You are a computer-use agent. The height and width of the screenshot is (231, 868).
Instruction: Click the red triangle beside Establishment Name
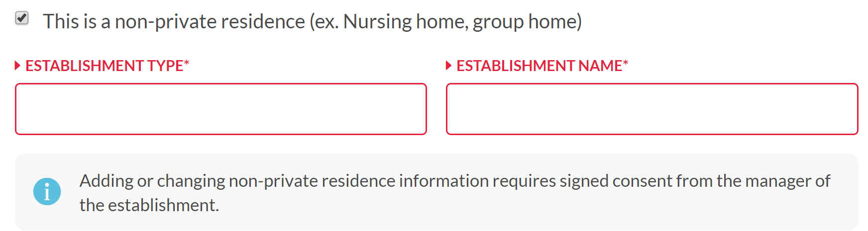click(448, 66)
